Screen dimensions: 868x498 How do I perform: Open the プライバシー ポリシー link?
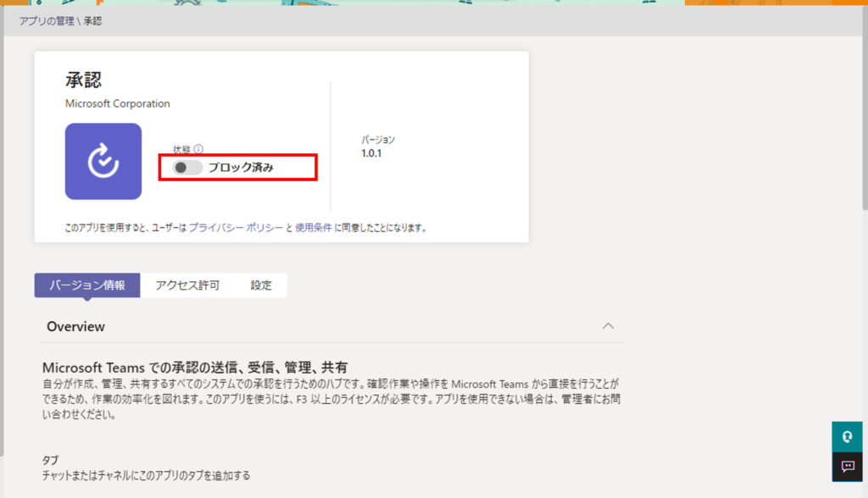pos(236,228)
